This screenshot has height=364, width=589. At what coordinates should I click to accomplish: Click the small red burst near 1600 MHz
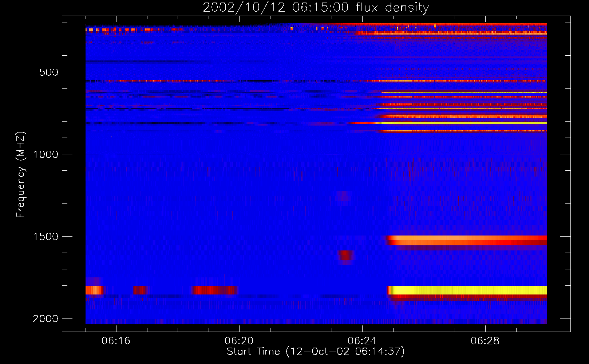345,256
